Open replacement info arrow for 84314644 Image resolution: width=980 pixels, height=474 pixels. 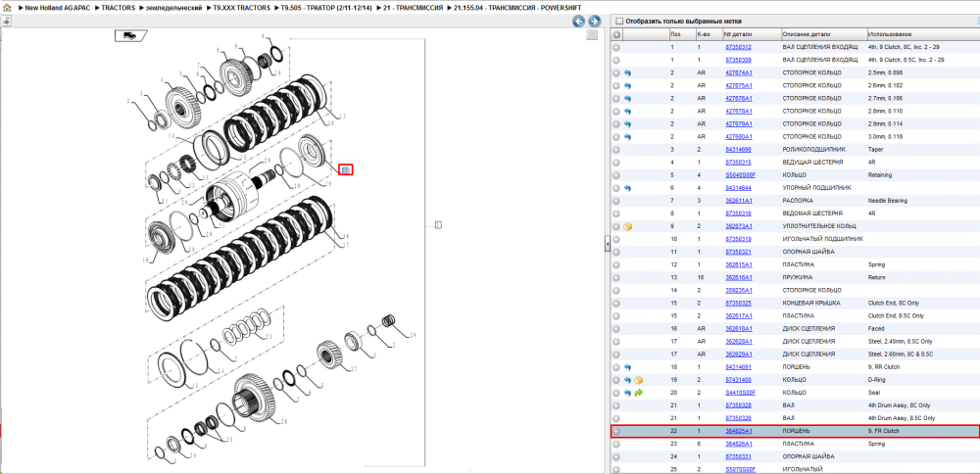coord(627,188)
